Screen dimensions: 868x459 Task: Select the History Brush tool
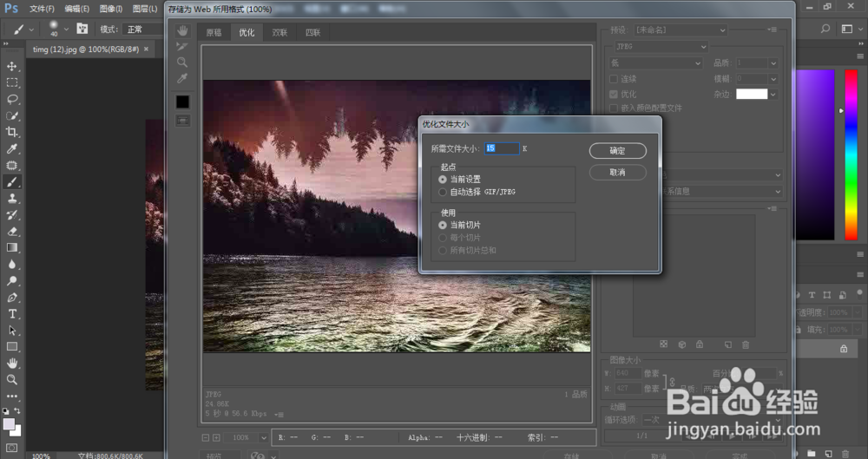coord(11,215)
